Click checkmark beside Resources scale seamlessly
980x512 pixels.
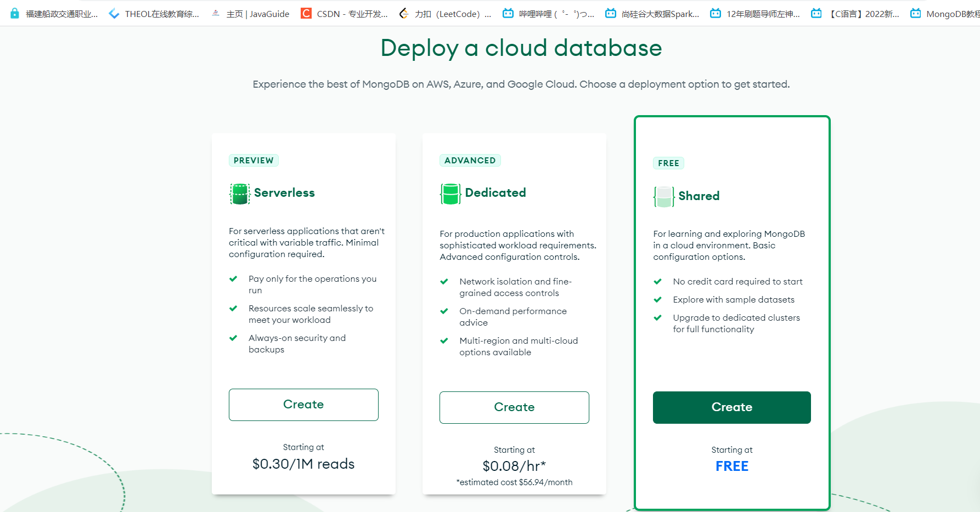tap(233, 308)
